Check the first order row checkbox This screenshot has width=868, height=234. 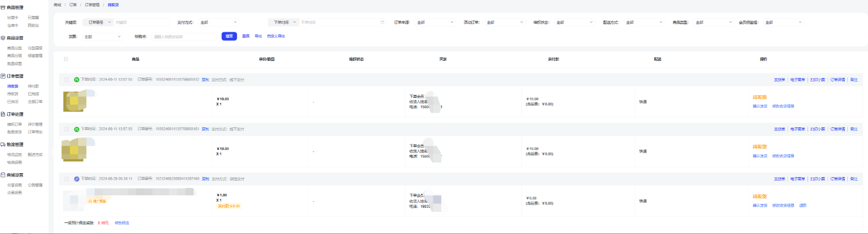point(66,80)
